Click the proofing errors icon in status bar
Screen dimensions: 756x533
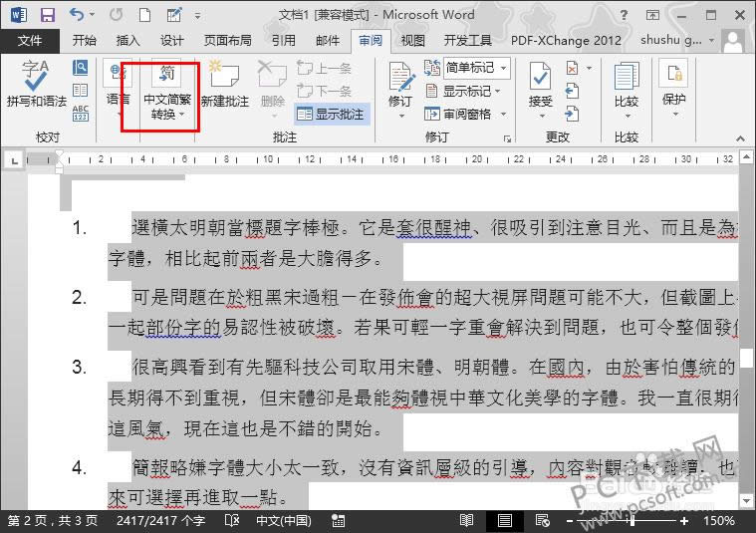(x=232, y=521)
